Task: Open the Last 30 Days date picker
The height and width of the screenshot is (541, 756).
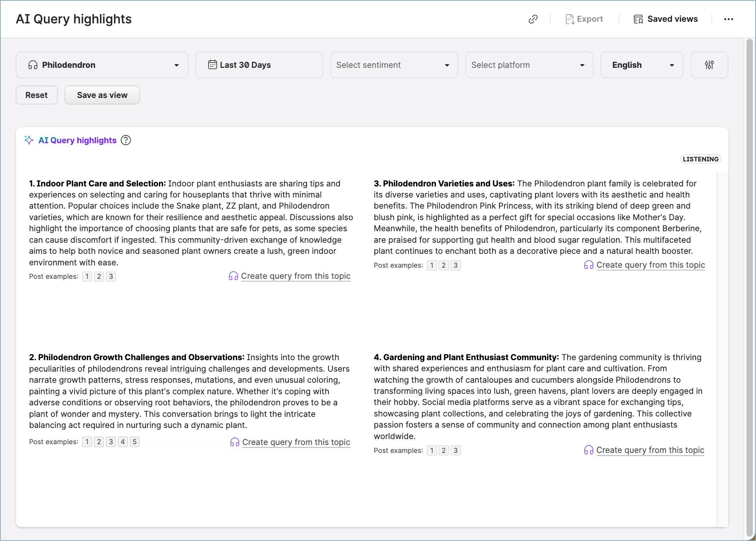Action: click(x=259, y=65)
